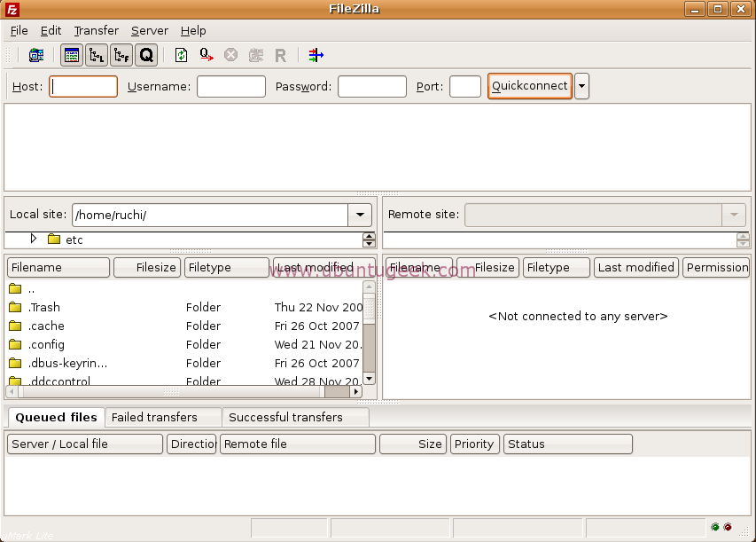Open the File menu
This screenshot has width=756, height=542.
click(x=19, y=30)
